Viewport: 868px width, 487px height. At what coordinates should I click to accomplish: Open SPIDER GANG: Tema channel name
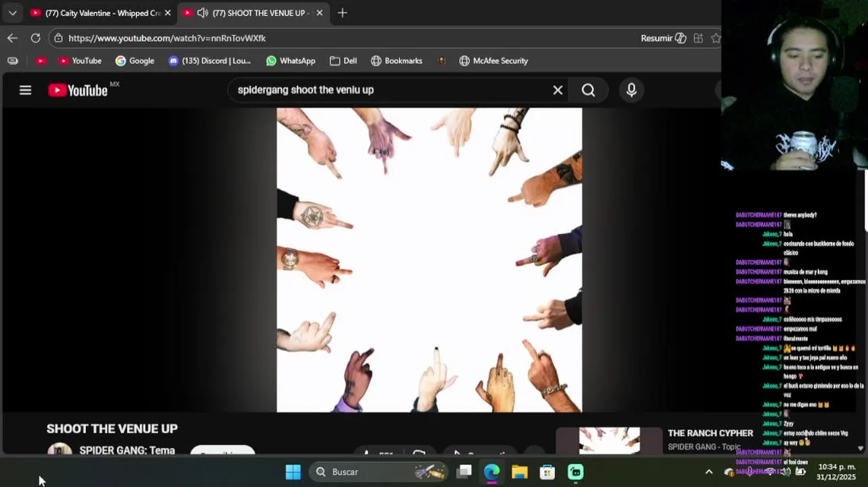tap(127, 450)
